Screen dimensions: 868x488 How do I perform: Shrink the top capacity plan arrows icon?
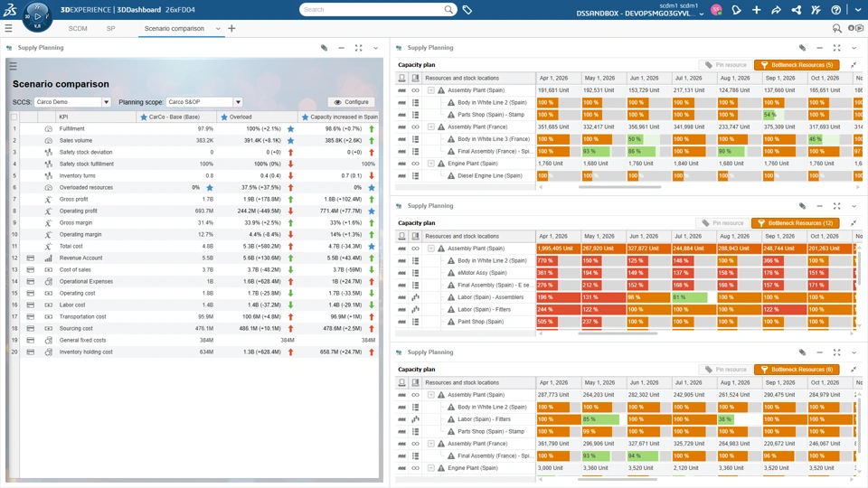tap(854, 65)
